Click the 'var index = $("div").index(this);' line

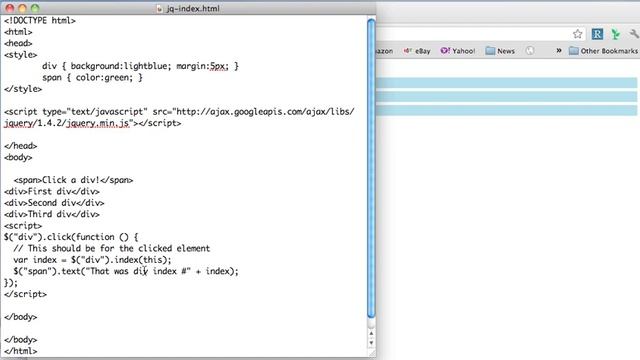(x=92, y=260)
